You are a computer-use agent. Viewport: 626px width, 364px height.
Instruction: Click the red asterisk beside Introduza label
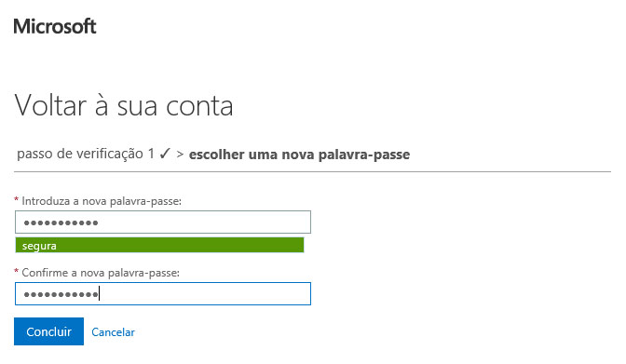17,199
